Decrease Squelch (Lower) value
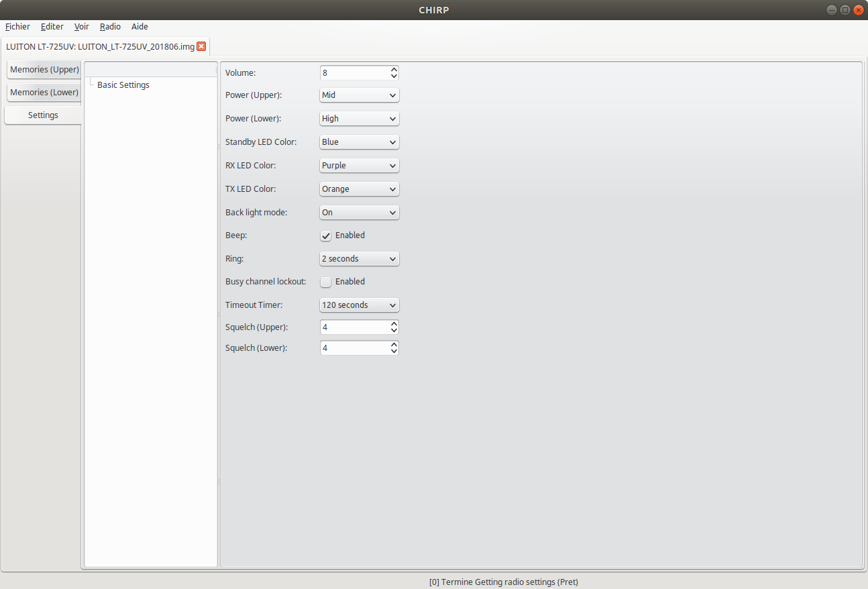This screenshot has width=868, height=589. tap(394, 352)
